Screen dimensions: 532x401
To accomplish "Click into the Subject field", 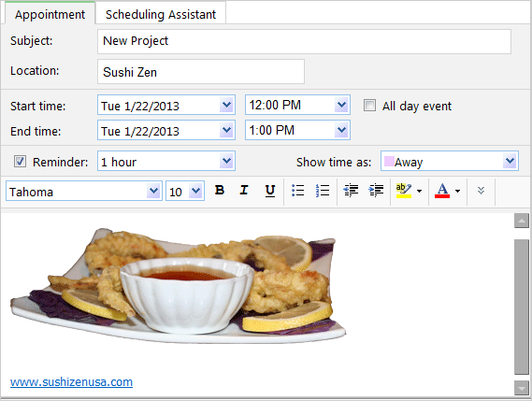I will (304, 41).
